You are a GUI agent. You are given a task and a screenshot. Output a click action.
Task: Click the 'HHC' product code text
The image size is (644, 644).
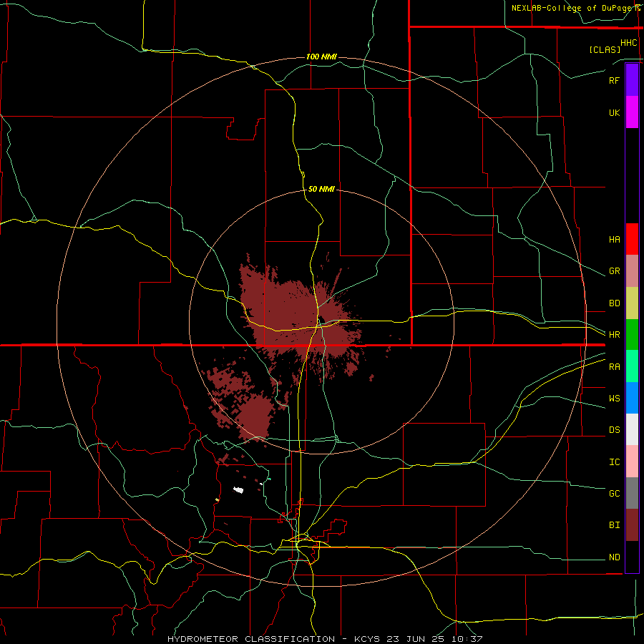pyautogui.click(x=628, y=43)
